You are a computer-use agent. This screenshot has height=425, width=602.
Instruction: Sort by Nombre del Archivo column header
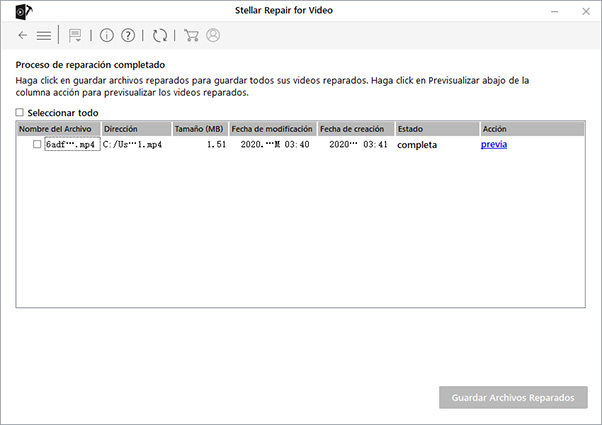[59, 129]
